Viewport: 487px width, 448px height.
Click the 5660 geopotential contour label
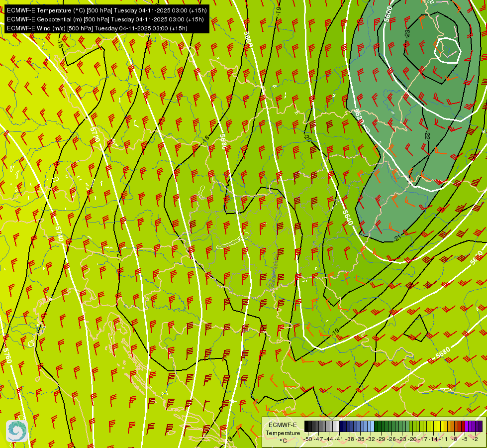248,39
